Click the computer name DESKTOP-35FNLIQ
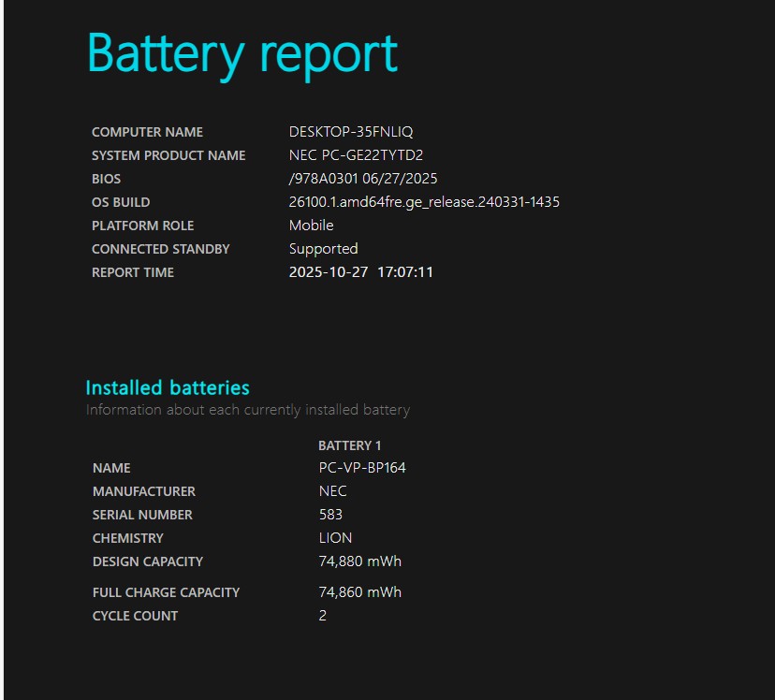This screenshot has height=700, width=775. [350, 132]
